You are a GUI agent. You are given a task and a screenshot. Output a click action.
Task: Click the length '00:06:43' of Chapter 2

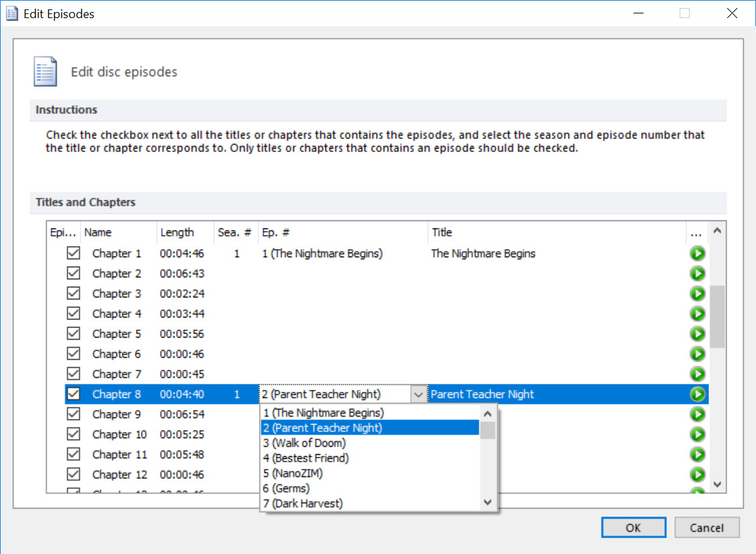coord(182,273)
